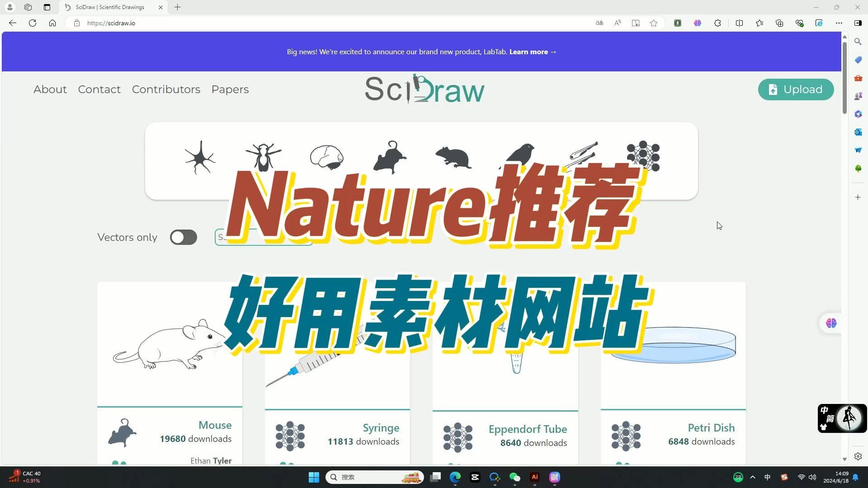This screenshot has height=488, width=868.
Task: Open Adobe Illustrator from the taskbar
Action: click(x=535, y=477)
